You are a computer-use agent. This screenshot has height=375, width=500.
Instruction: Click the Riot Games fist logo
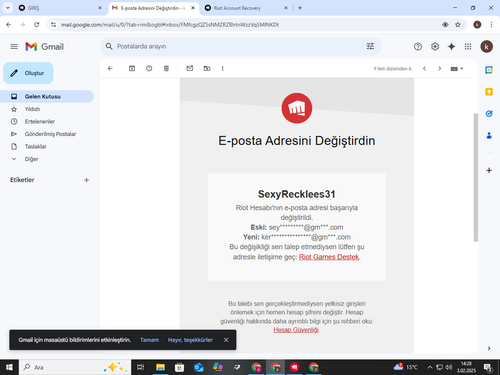point(297,108)
